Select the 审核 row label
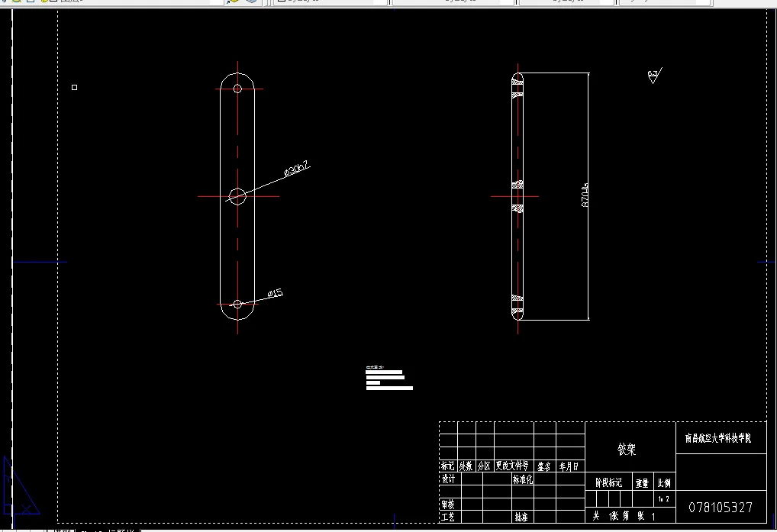 pos(448,505)
